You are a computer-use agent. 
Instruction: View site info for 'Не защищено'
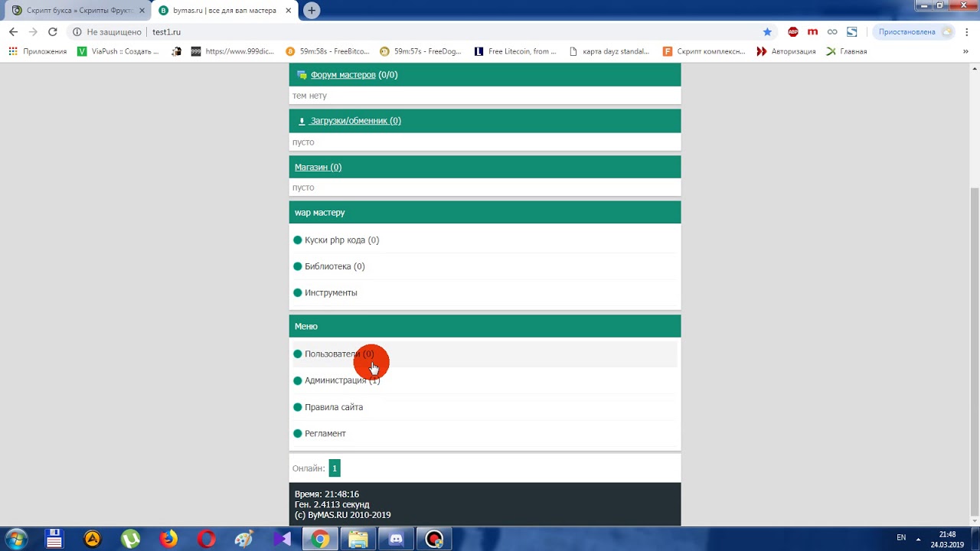pos(108,32)
